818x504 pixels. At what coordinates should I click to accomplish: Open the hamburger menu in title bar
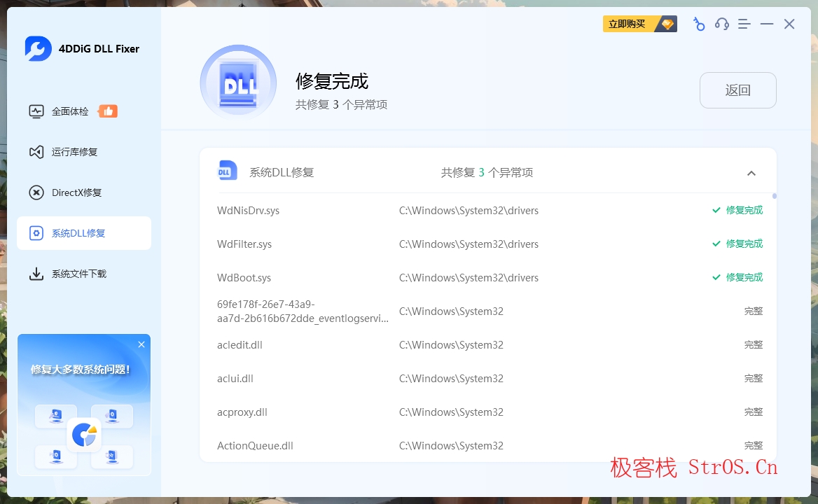[744, 24]
